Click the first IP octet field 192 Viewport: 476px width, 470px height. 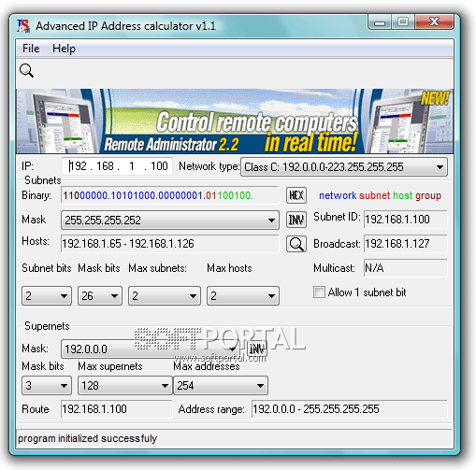[x=79, y=166]
